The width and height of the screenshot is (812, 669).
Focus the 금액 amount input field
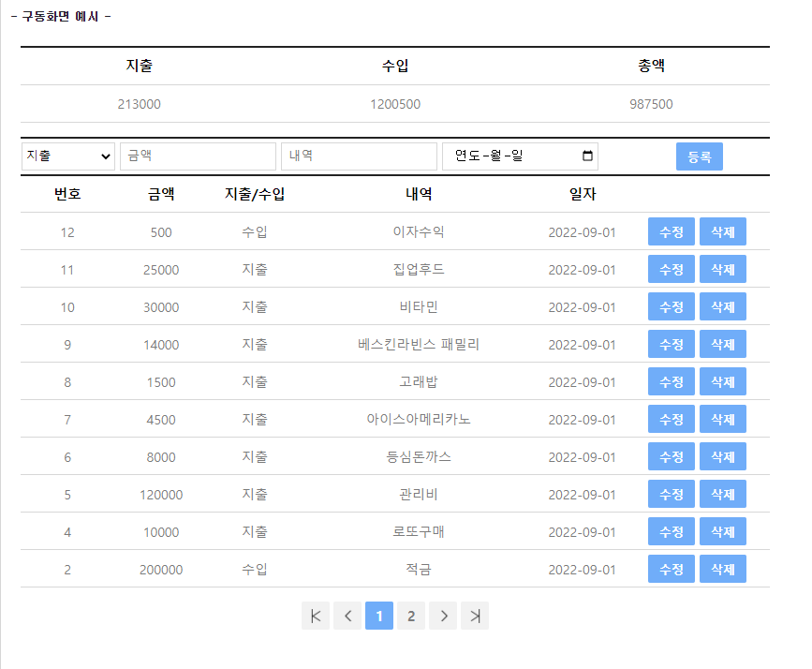(x=198, y=156)
